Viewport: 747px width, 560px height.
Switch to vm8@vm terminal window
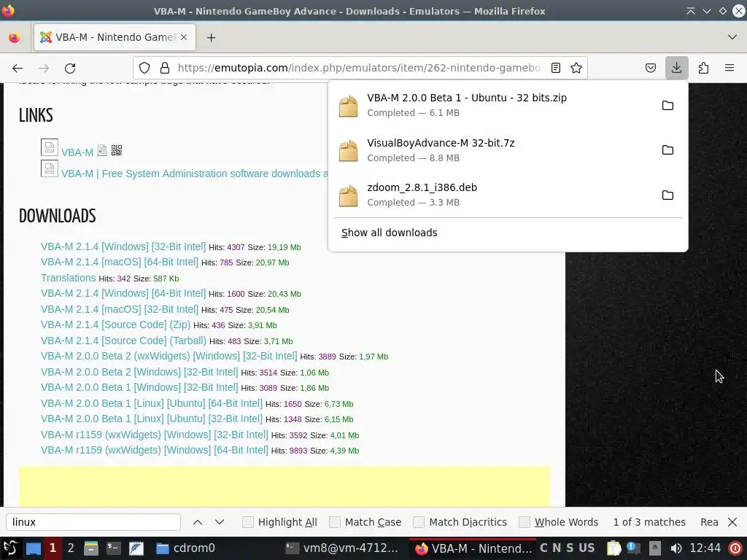[342, 548]
